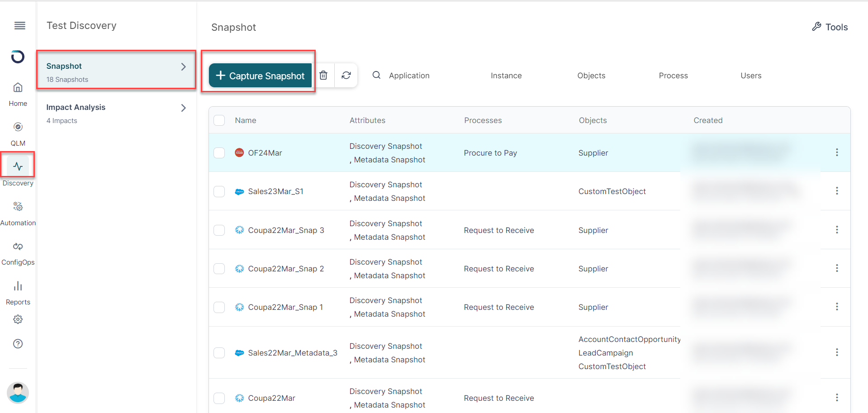Check the Coupa22Mar_Snap 1 checkbox

[x=219, y=307]
